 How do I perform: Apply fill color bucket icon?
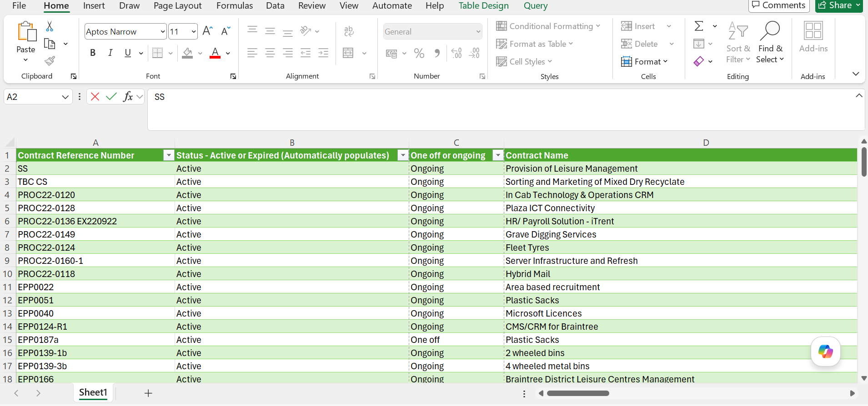pos(187,53)
